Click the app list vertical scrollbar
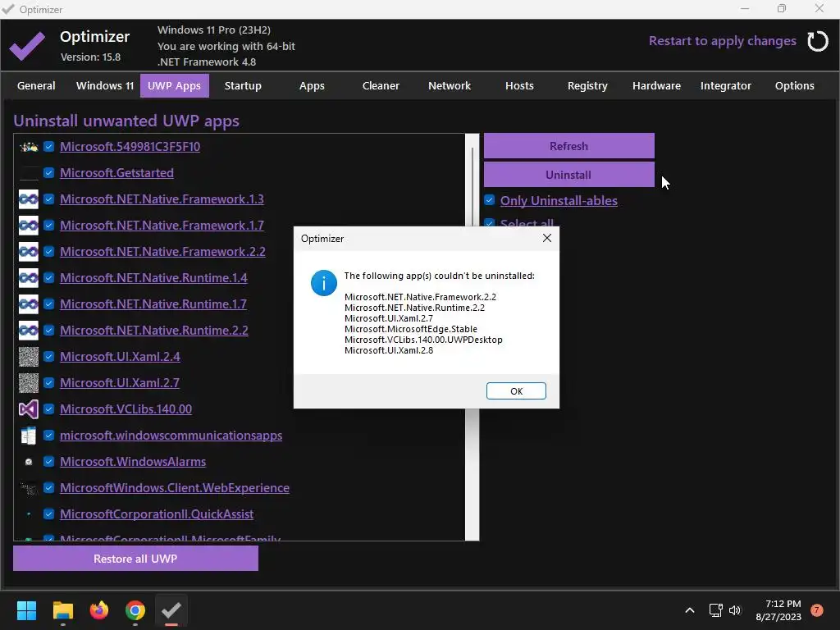Screen dimensions: 840x630 472,337
